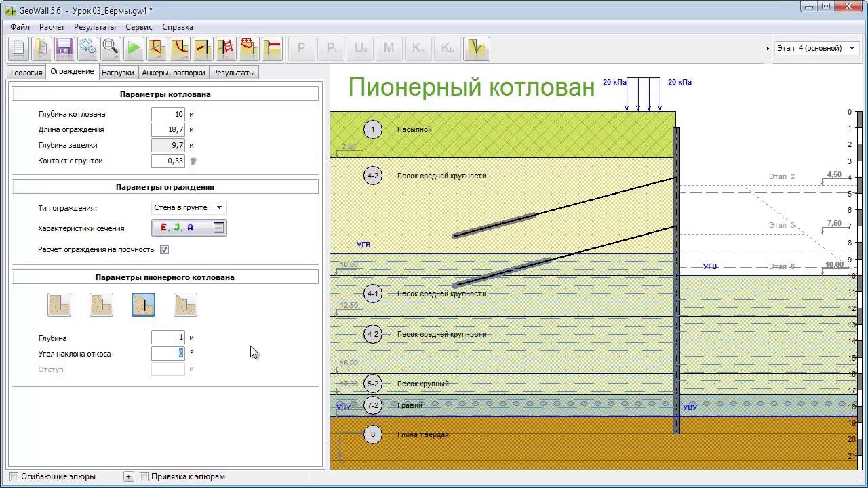
Task: Click the Пионерный котлован drawing title
Action: pos(471,87)
